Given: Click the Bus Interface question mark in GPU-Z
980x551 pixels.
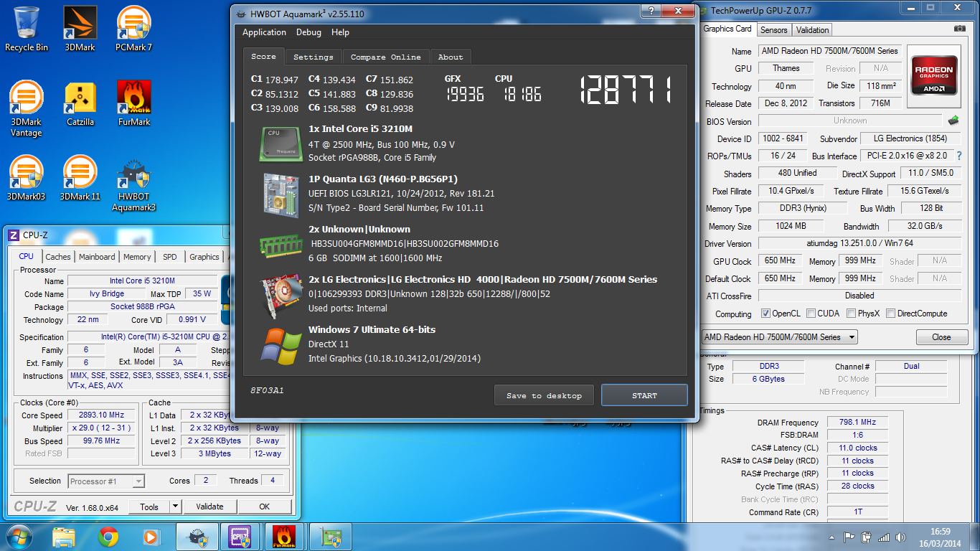Looking at the screenshot, I should pos(958,156).
